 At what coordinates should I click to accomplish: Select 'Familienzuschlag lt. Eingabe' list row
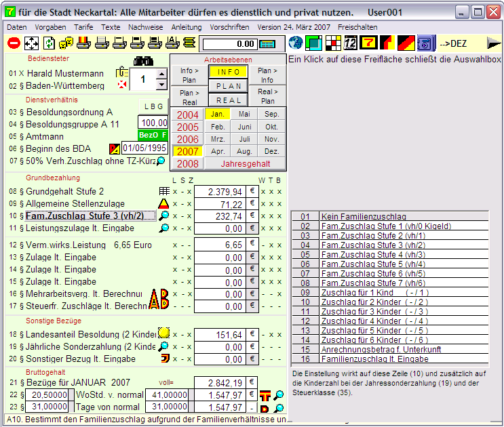point(390,359)
